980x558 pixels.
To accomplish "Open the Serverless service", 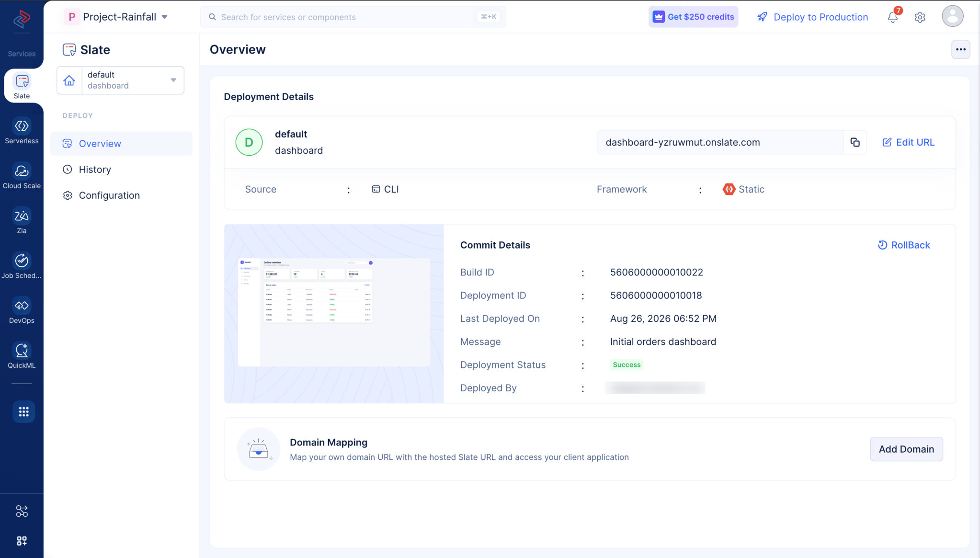I will pos(22,131).
